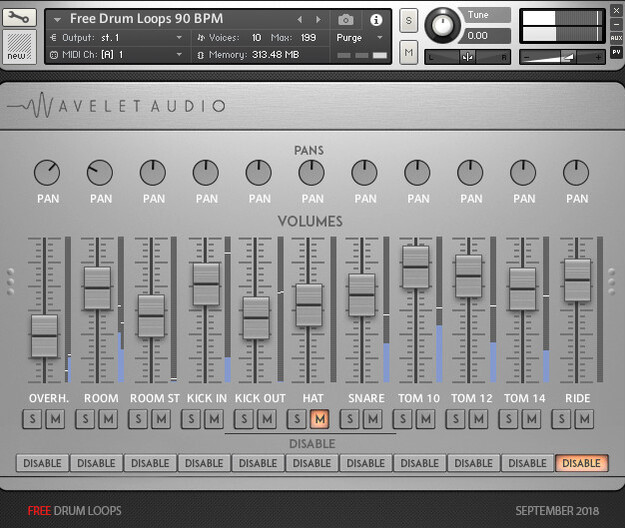Click the ROOM pan knob
Image resolution: width=625 pixels, height=528 pixels.
point(100,173)
